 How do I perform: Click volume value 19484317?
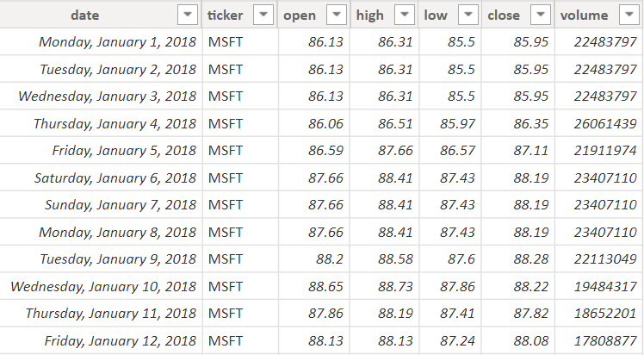[x=605, y=286]
